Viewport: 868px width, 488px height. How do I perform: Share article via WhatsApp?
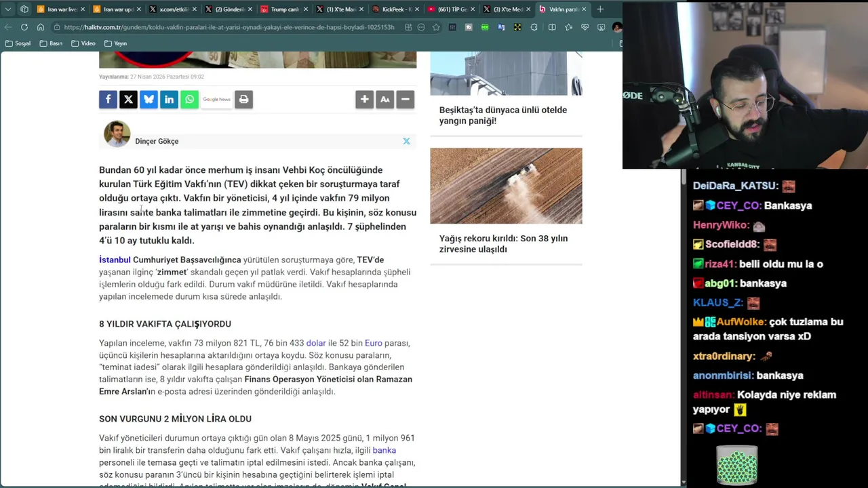(189, 100)
